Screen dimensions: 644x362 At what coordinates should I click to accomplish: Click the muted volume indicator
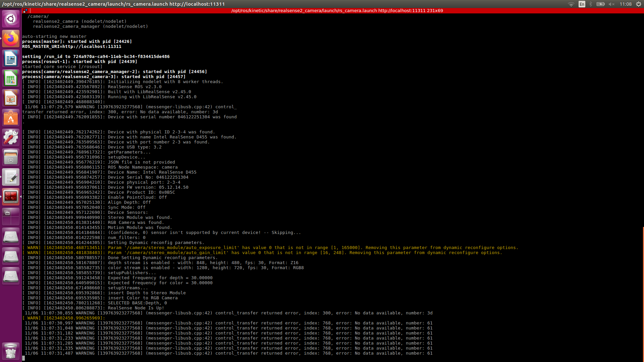tap(611, 4)
